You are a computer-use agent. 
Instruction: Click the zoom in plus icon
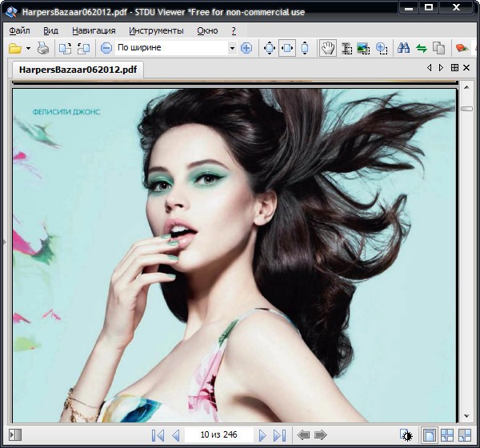point(246,49)
